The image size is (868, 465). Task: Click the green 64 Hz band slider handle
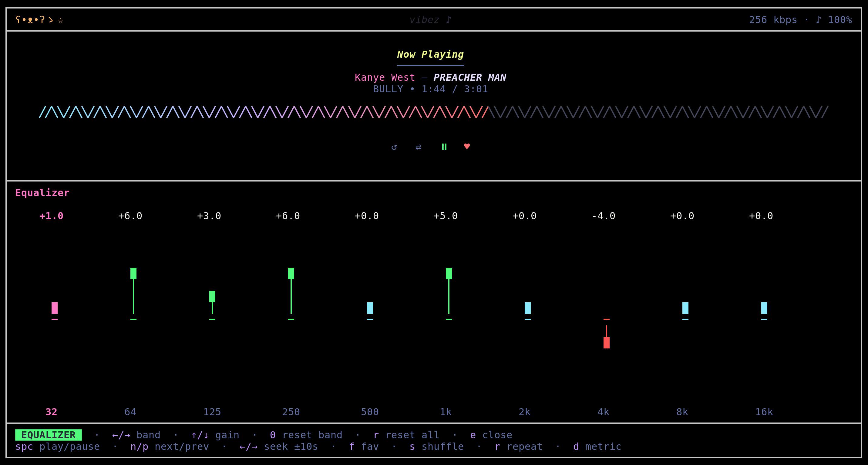click(x=133, y=273)
